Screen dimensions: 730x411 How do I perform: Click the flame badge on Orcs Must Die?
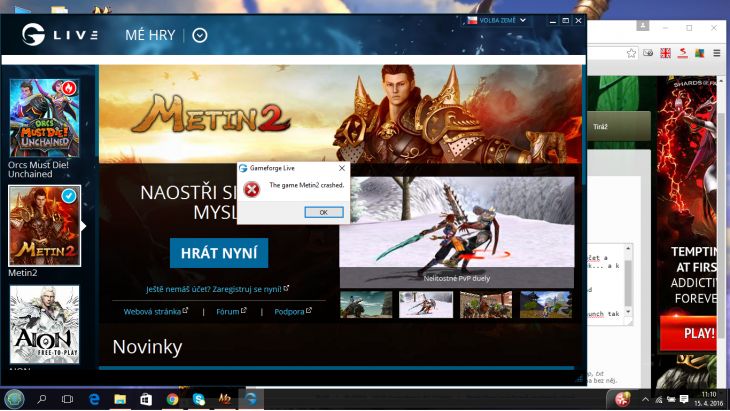69,88
